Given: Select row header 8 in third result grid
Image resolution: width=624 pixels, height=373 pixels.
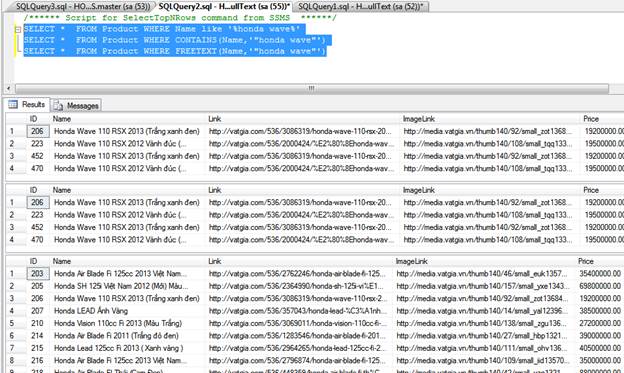Looking at the screenshot, I should point(16,360).
